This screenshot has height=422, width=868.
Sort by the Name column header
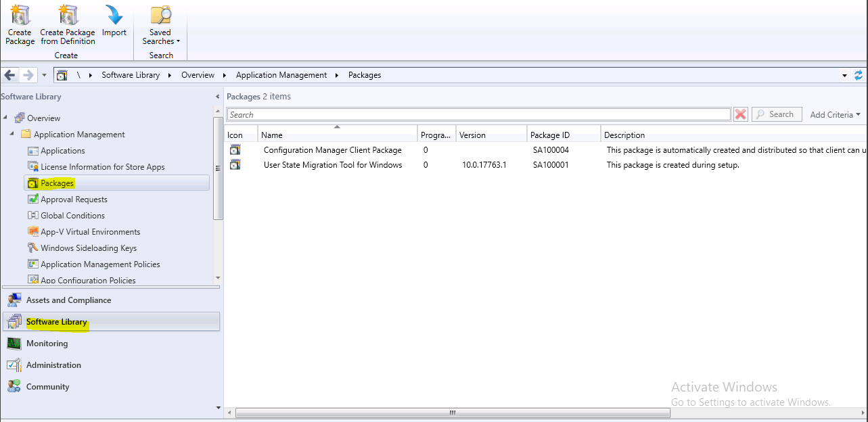[337, 135]
